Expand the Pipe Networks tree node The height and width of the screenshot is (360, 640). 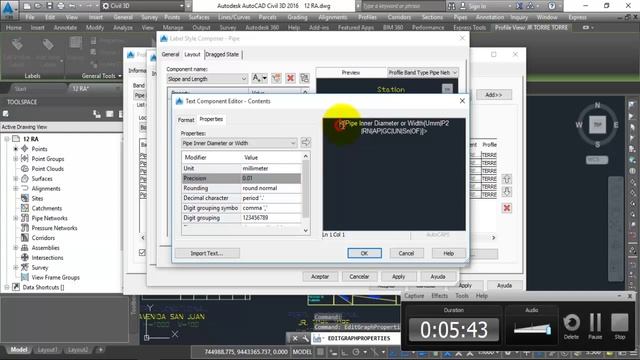[16, 218]
